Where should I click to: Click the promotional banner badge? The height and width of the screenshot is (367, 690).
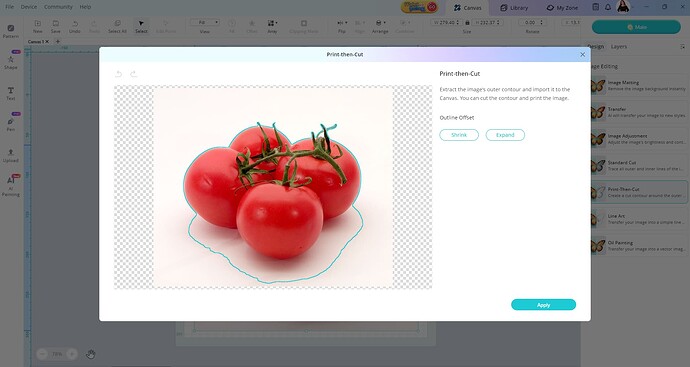click(x=419, y=7)
